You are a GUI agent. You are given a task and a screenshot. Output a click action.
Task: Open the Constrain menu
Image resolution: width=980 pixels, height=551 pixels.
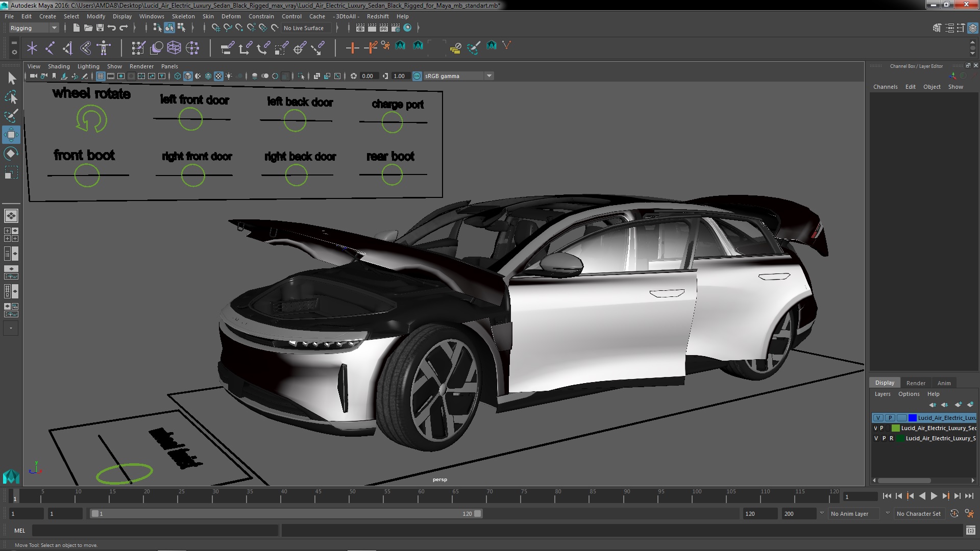[261, 16]
